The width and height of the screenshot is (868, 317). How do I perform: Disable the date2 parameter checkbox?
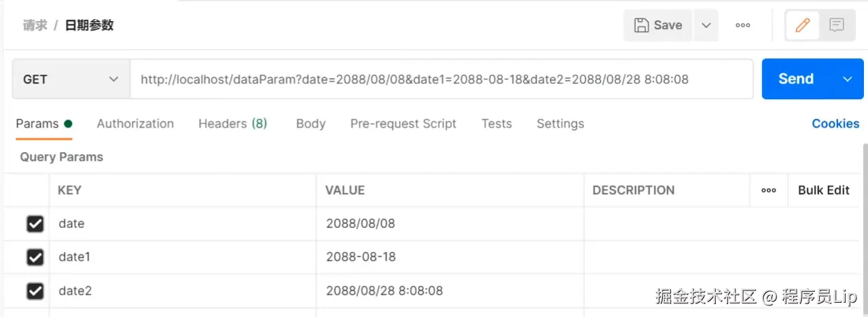click(35, 291)
